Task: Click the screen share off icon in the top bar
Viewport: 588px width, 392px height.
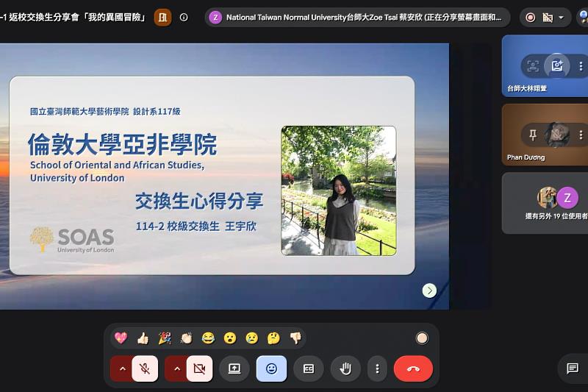Action: [548, 17]
